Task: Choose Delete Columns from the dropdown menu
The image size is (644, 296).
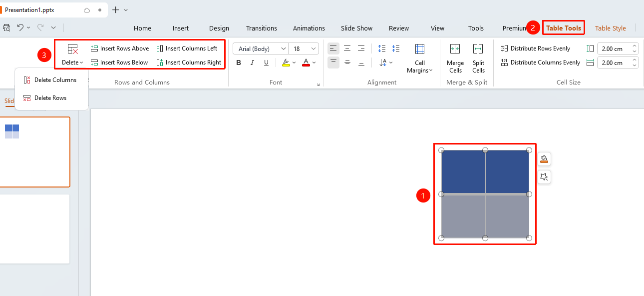Action: (x=50, y=80)
